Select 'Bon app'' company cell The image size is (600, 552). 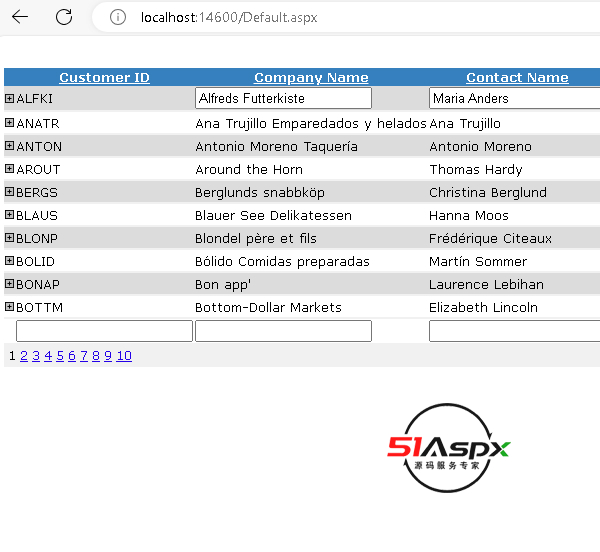pyautogui.click(x=223, y=285)
